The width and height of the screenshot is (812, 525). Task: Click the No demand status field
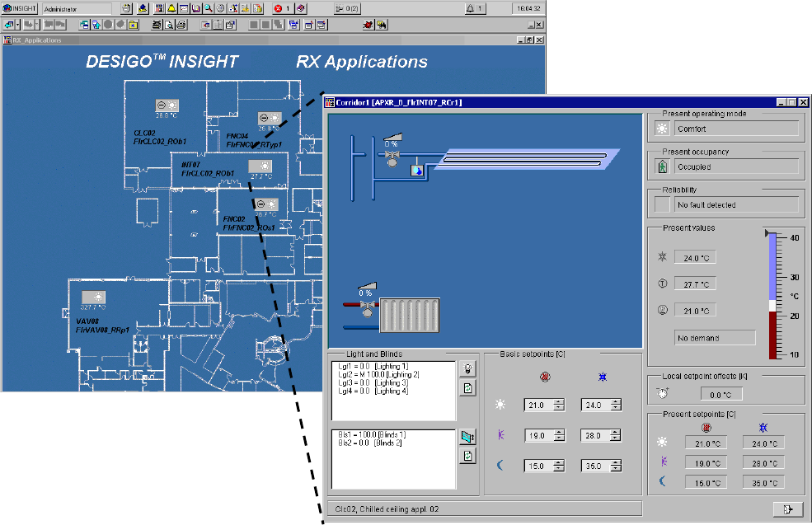pos(715,338)
